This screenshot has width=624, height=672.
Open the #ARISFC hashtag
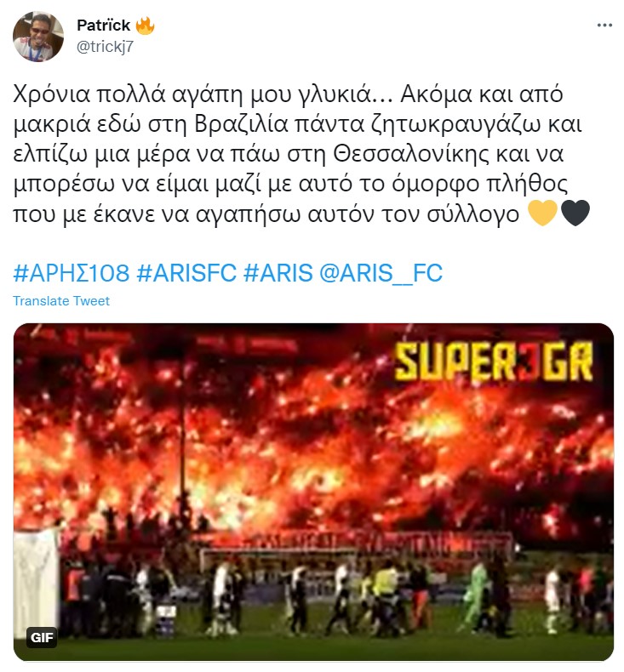click(x=186, y=272)
